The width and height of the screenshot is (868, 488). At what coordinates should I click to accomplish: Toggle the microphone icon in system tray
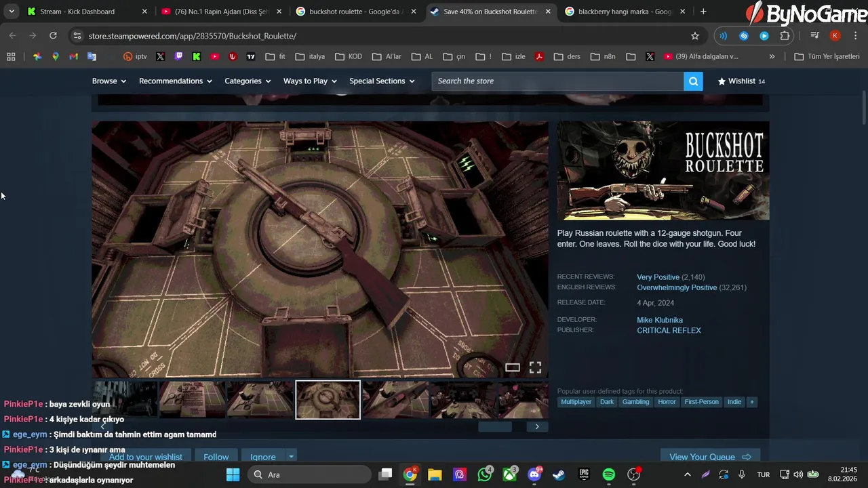(742, 475)
